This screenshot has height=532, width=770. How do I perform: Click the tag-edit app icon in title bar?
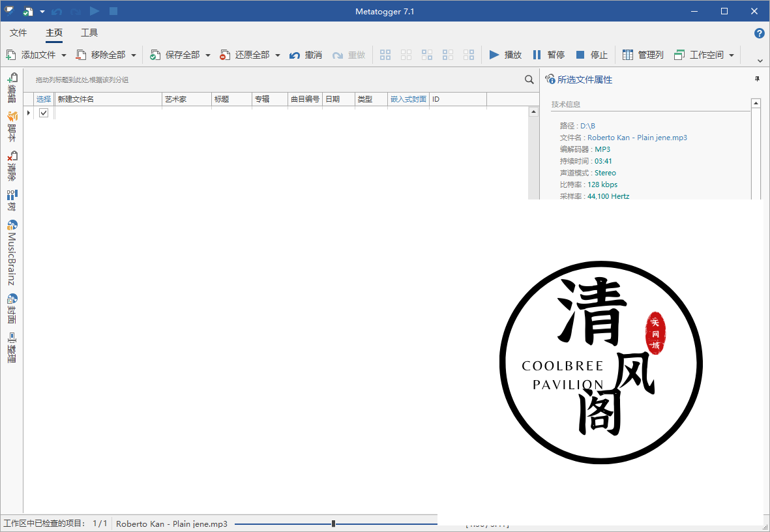tap(9, 11)
